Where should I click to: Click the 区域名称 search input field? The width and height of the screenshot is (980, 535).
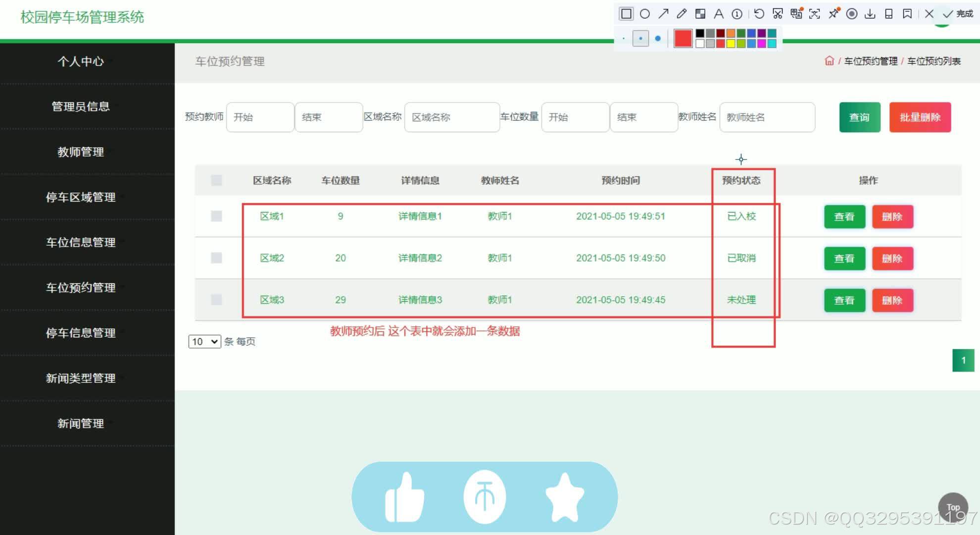(x=452, y=117)
